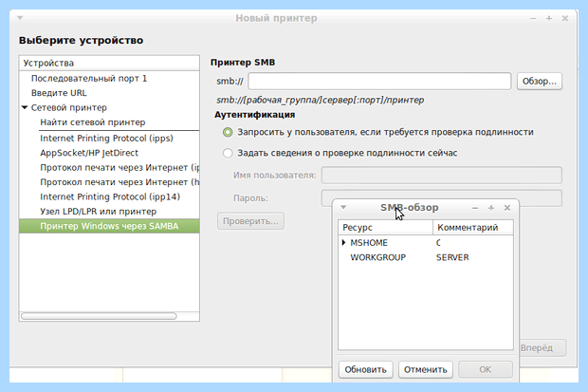Viewport: 588px width, 392px height.
Task: Cancel the SMB browse with Отменить
Action: click(425, 369)
